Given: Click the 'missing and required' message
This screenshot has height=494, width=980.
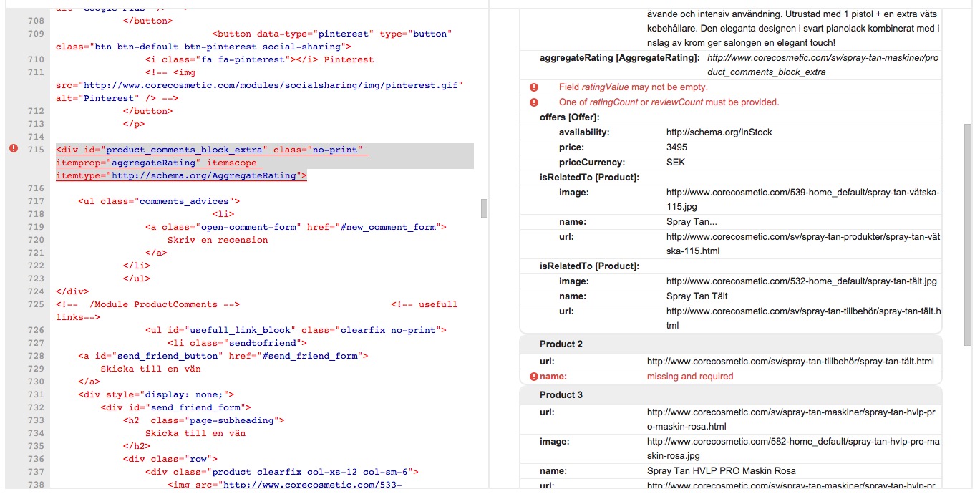Looking at the screenshot, I should (690, 377).
